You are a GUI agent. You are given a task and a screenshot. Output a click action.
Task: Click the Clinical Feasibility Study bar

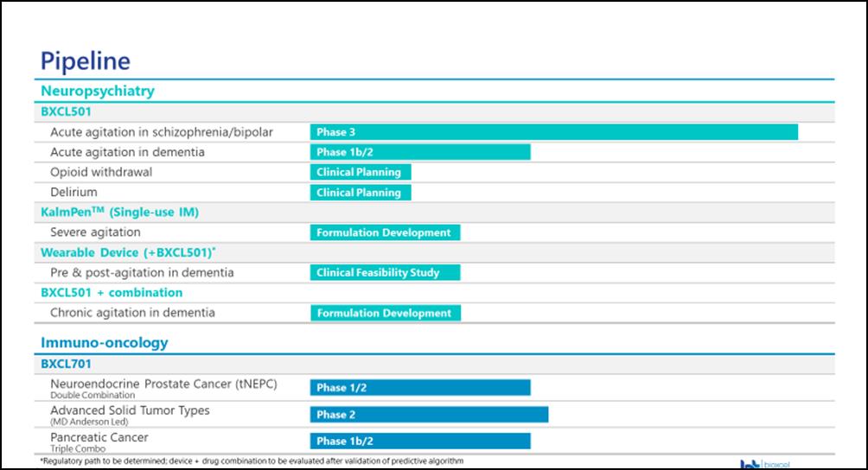(x=385, y=273)
